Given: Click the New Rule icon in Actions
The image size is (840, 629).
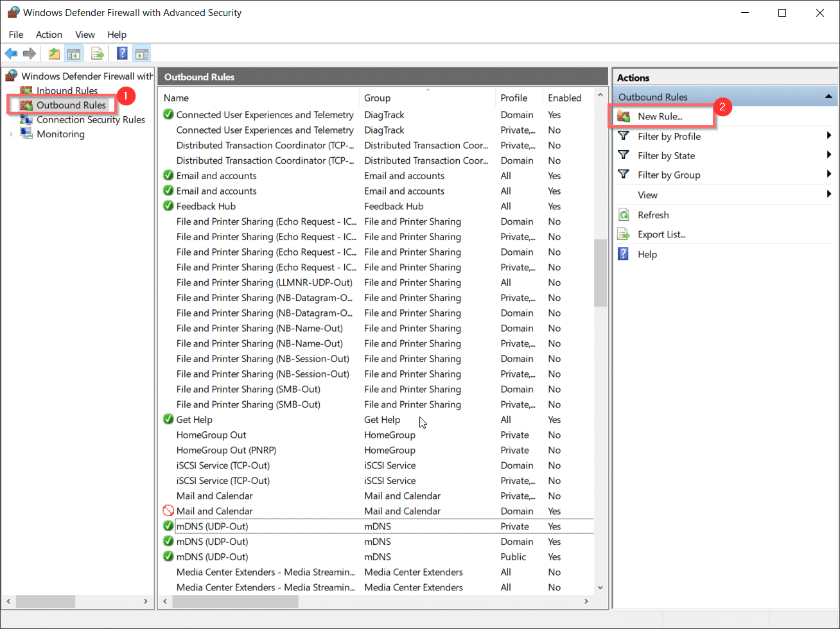Looking at the screenshot, I should 624,116.
